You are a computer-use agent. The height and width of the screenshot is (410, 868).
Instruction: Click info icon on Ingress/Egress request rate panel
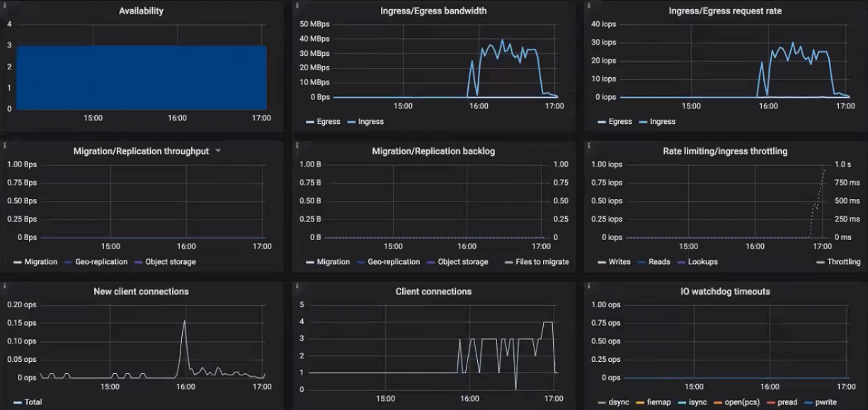[588, 5]
